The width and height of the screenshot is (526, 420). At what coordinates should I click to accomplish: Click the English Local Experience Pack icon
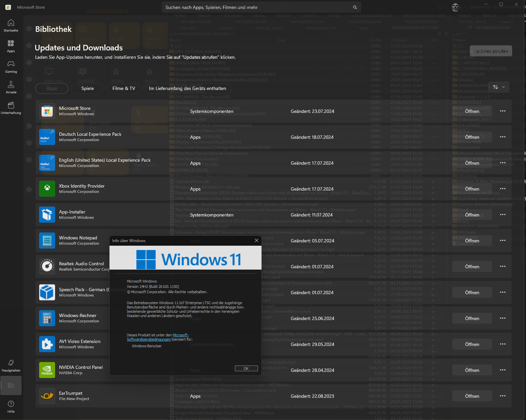click(47, 163)
